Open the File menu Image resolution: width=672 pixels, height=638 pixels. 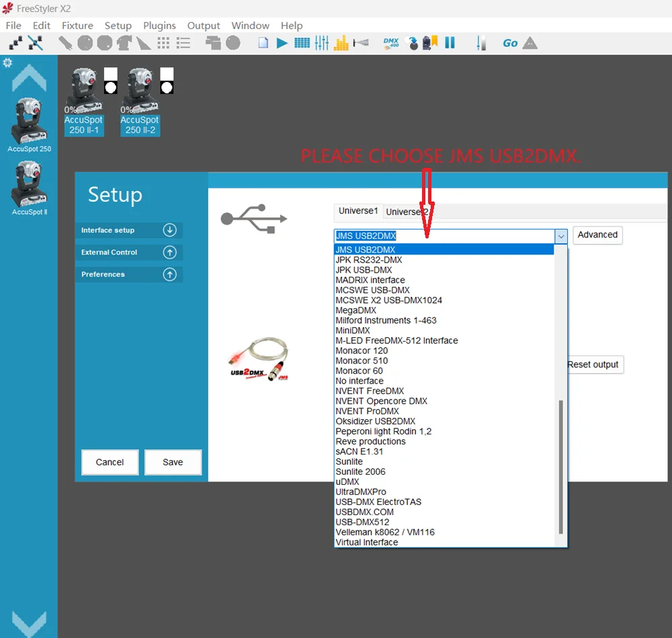pyautogui.click(x=13, y=26)
